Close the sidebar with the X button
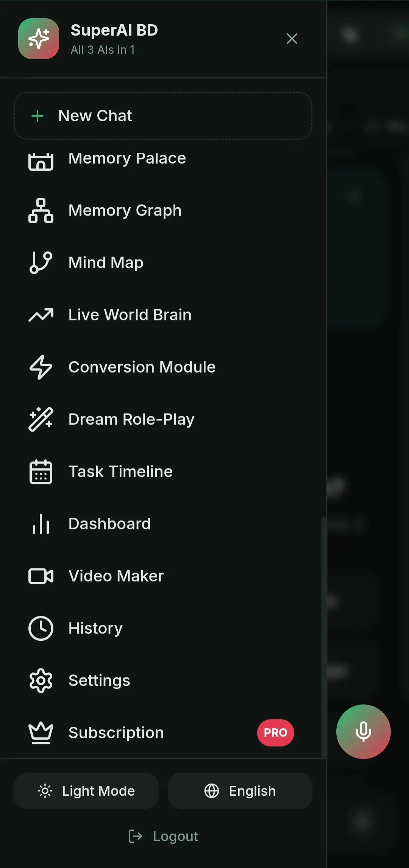Viewport: 409px width, 868px height. pos(292,39)
